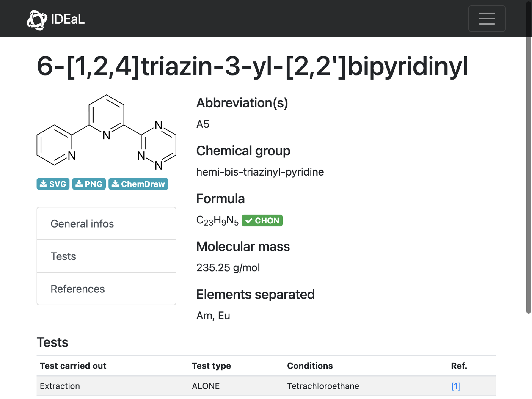Select the 'Am, Eu' elements text
Screen dimensions: 532x399
tap(213, 316)
